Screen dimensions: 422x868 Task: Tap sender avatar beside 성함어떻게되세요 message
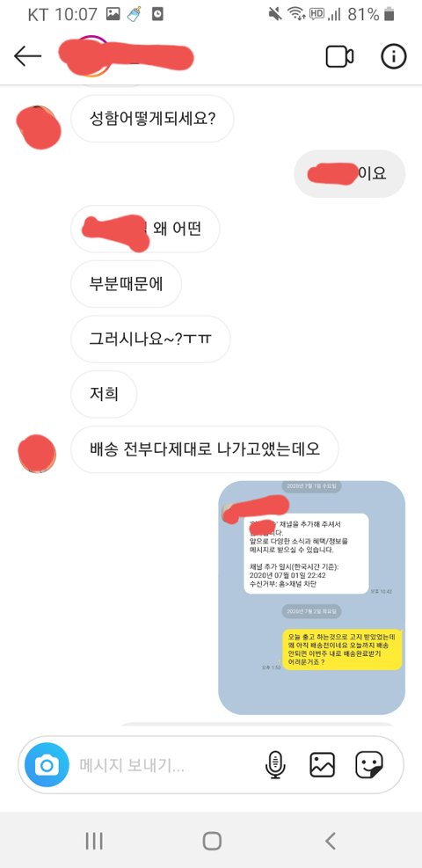point(39,128)
